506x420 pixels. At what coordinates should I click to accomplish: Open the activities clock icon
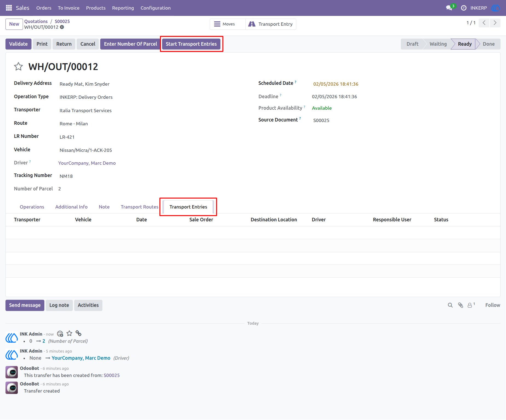click(x=464, y=8)
